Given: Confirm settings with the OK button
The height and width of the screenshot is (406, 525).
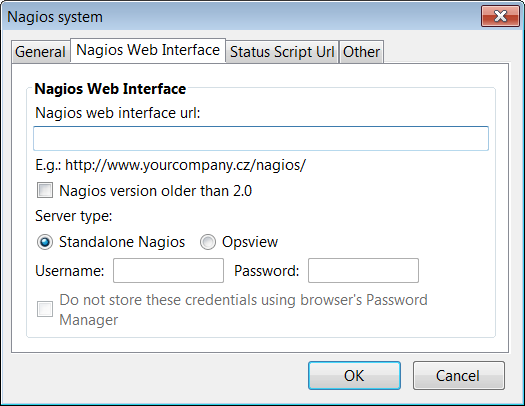Looking at the screenshot, I should click(x=354, y=376).
